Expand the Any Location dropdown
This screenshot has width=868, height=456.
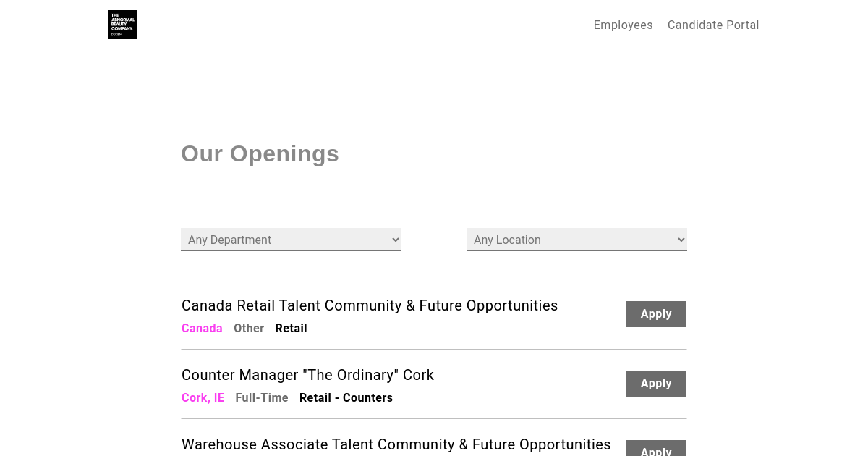click(575, 240)
